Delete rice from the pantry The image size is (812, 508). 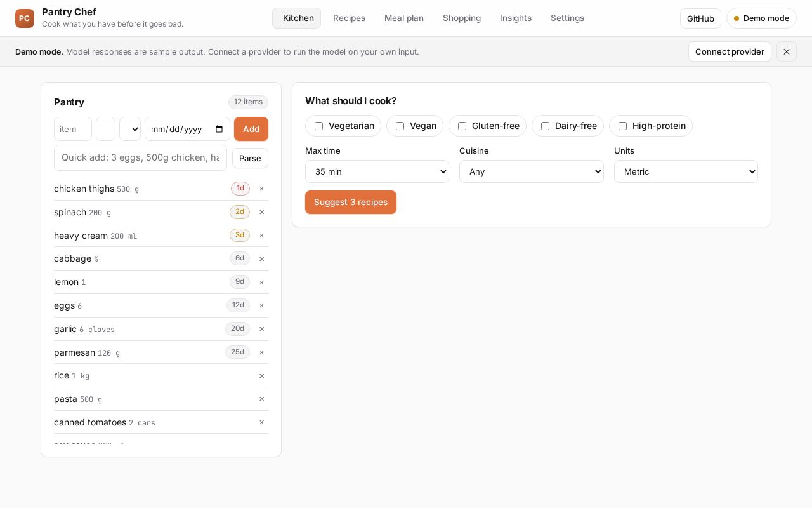tap(261, 375)
